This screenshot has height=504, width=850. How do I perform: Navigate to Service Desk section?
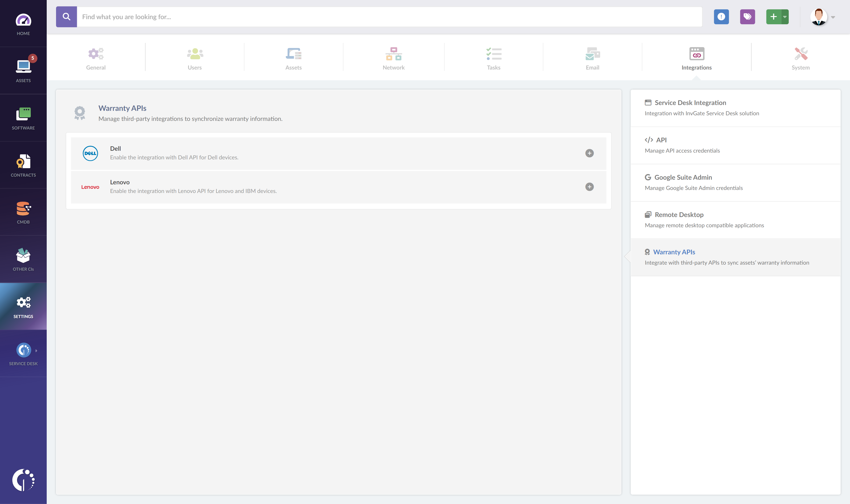click(x=23, y=353)
